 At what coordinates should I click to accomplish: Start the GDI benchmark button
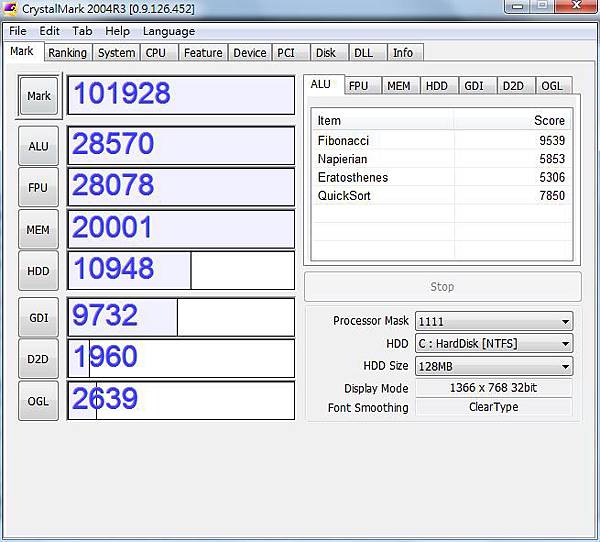tap(38, 317)
